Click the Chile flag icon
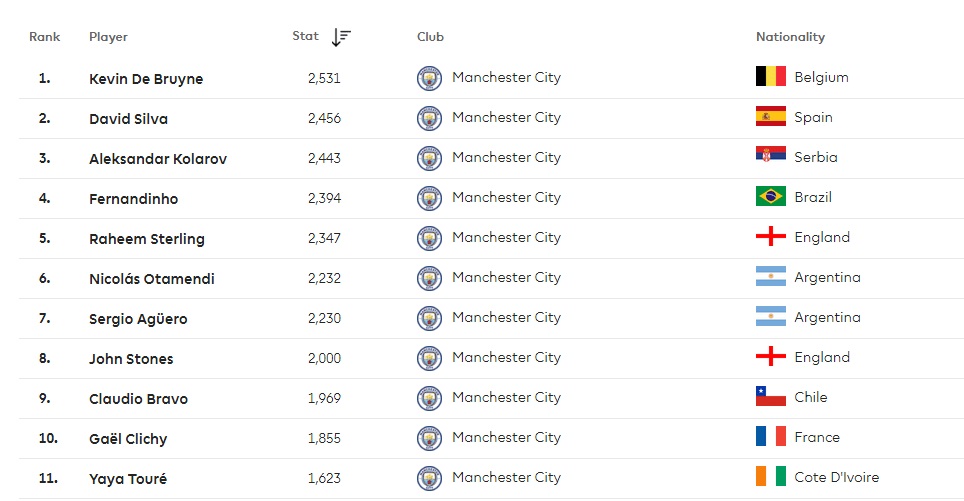The height and width of the screenshot is (501, 964). (770, 397)
